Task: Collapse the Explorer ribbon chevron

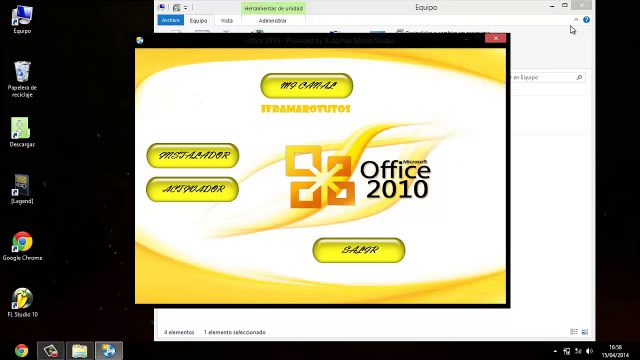Action: pos(576,20)
